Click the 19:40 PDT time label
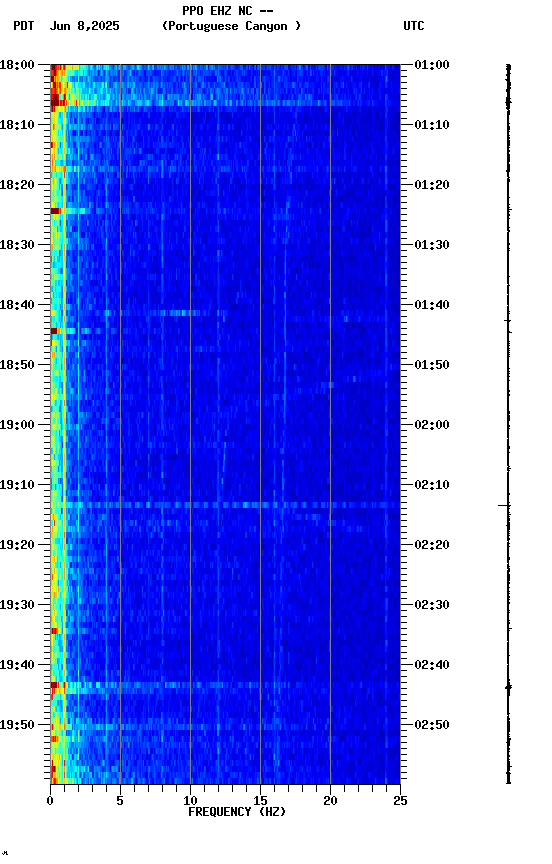The image size is (552, 864). (17, 665)
